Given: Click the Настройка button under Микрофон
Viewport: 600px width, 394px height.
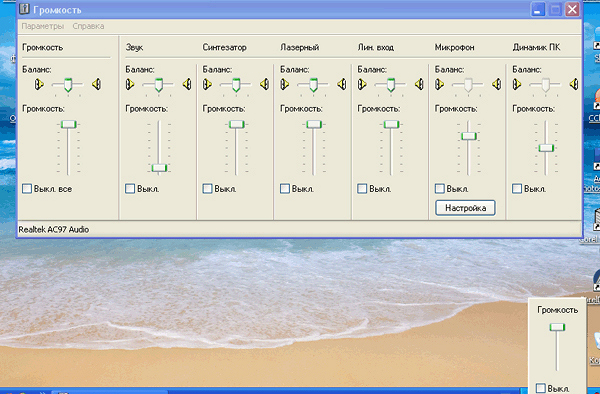Looking at the screenshot, I should tap(465, 208).
